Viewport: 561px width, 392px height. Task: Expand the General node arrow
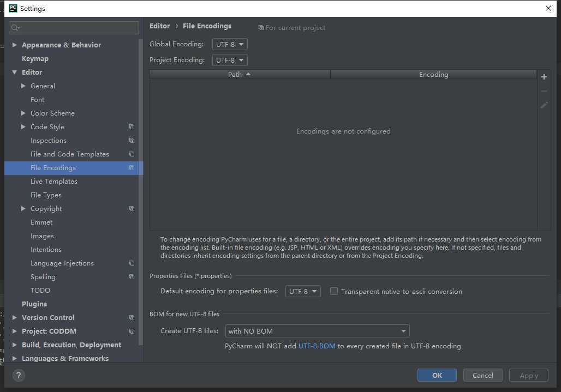click(23, 86)
